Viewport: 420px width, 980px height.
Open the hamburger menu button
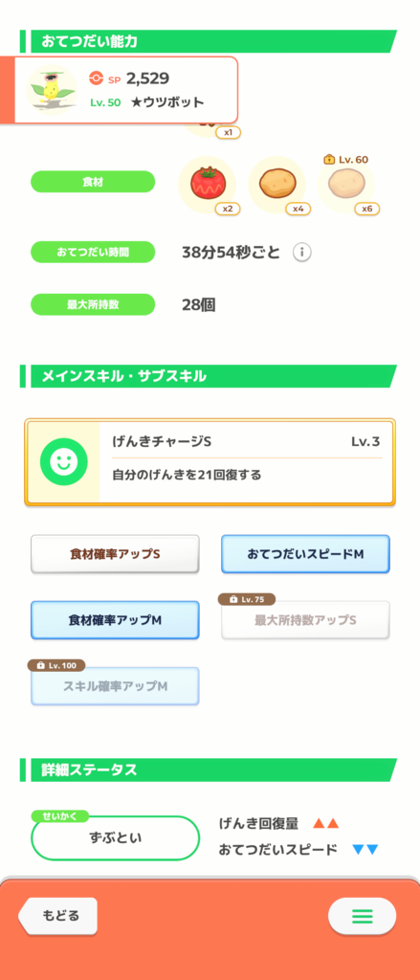tap(362, 916)
